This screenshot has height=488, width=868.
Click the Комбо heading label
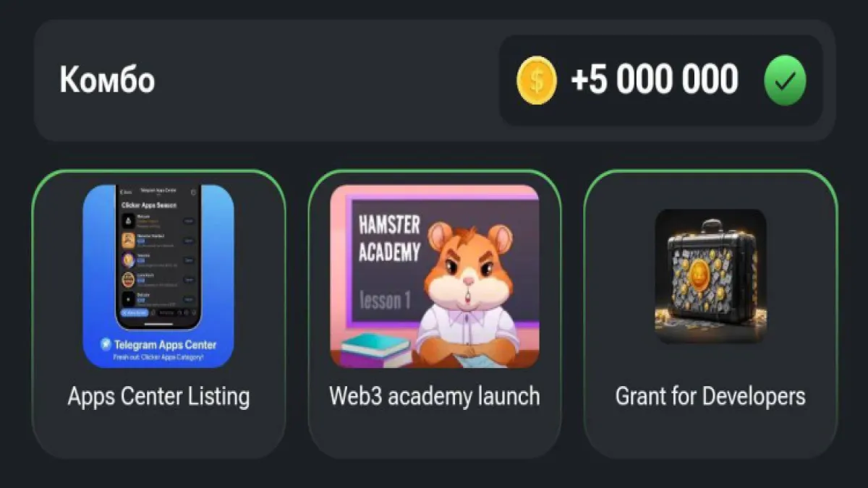pos(107,80)
